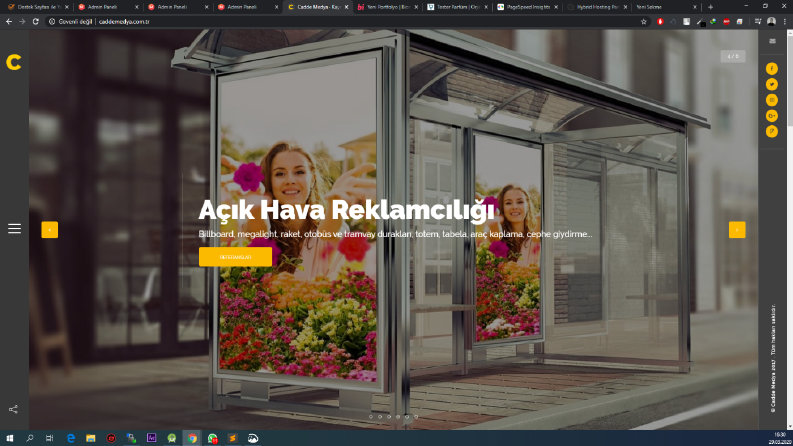Image resolution: width=793 pixels, height=446 pixels.
Task: Switch to the Yeni Sekme tab
Action: point(664,7)
